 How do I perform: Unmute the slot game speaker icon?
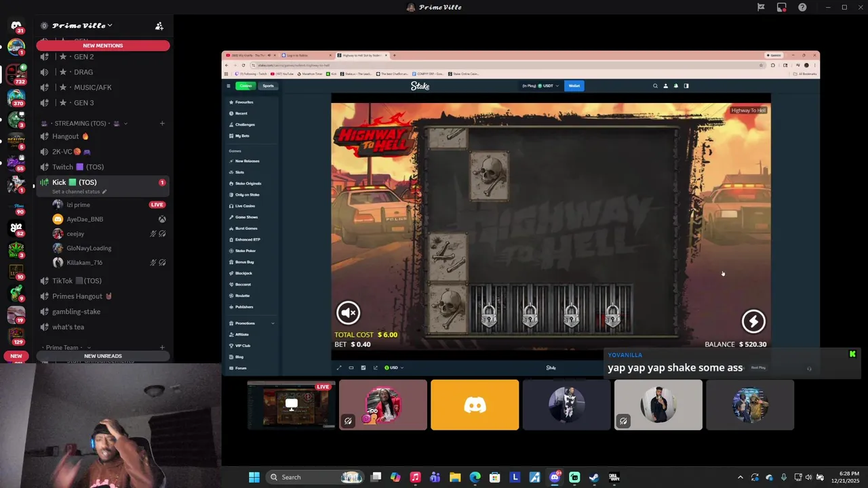(x=349, y=312)
